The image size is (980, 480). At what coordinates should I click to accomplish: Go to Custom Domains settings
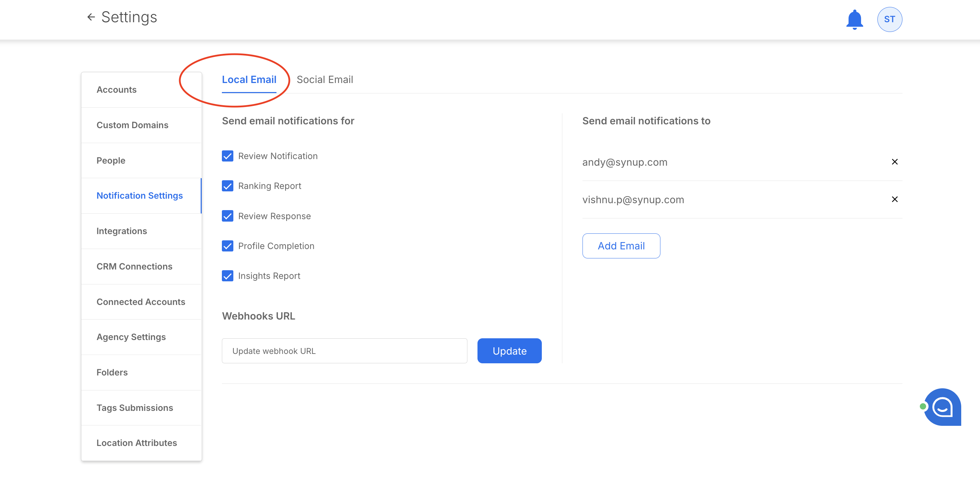pyautogui.click(x=132, y=125)
